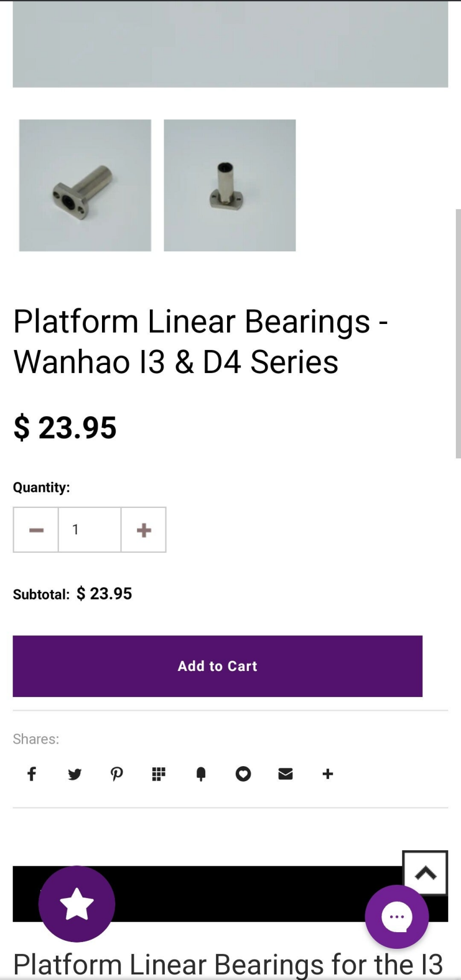Viewport: 461px width, 980px height.
Task: Click the popsicle-shaped share icon
Action: [201, 774]
